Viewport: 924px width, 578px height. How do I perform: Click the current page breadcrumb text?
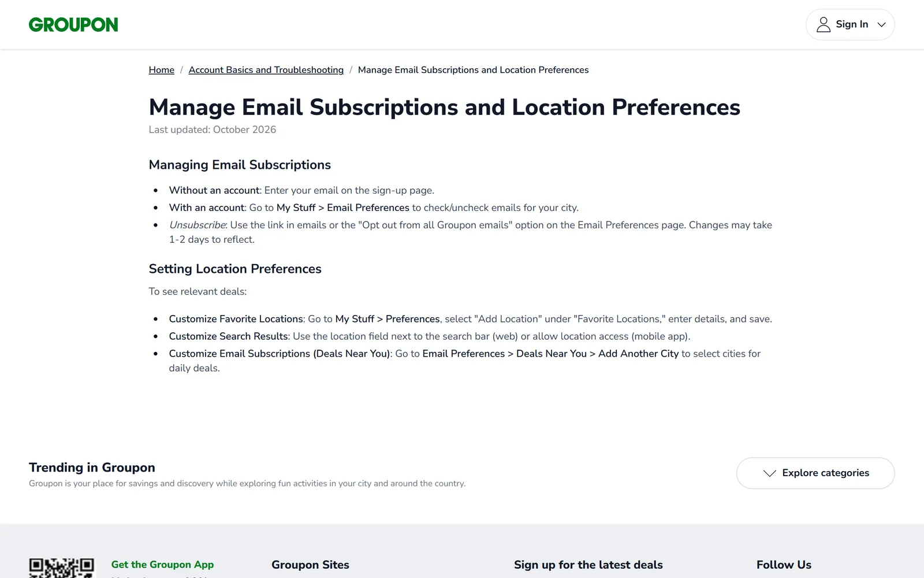coord(474,70)
